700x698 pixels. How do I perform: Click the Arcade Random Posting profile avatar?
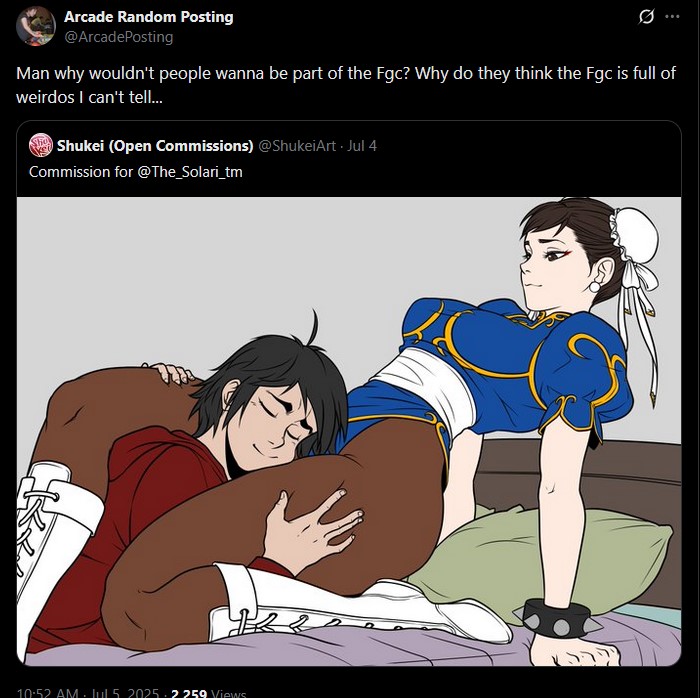coord(36,26)
